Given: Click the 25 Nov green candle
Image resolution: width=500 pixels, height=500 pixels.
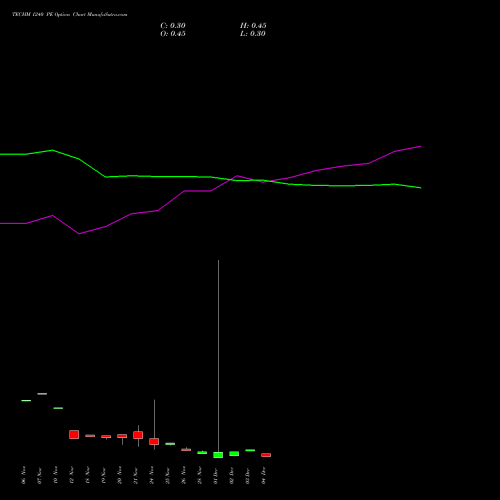Looking at the screenshot, I should (x=170, y=444).
